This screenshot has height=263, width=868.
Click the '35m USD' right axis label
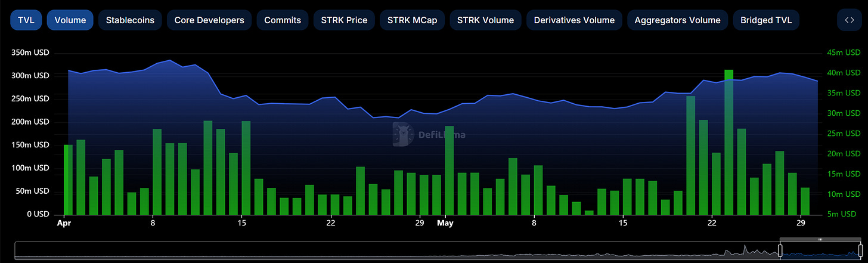point(844,93)
